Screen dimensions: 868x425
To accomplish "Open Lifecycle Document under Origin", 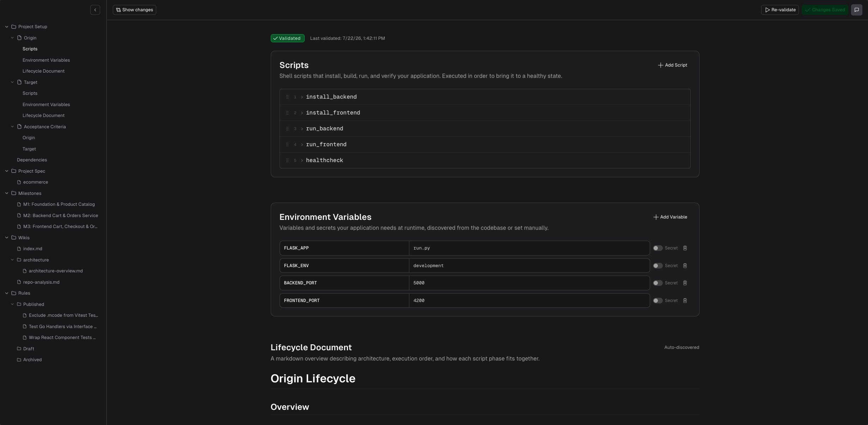I will tap(43, 71).
